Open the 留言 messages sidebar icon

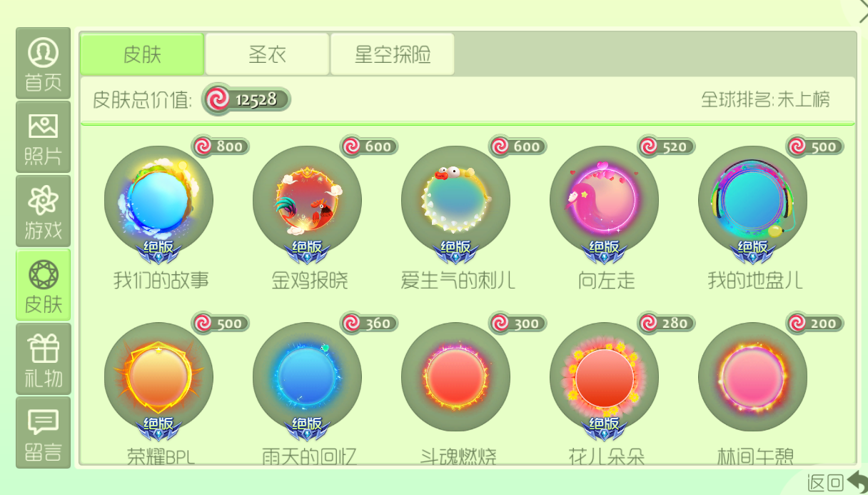pyautogui.click(x=44, y=432)
